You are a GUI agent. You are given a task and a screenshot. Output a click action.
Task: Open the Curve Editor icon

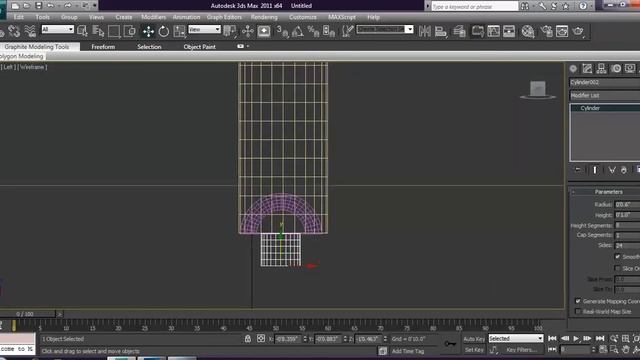pos(493,31)
